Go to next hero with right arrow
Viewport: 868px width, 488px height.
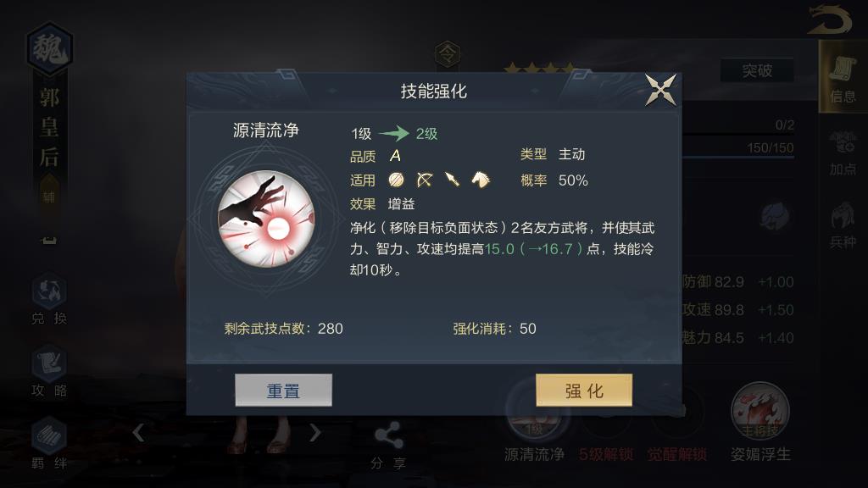click(314, 432)
